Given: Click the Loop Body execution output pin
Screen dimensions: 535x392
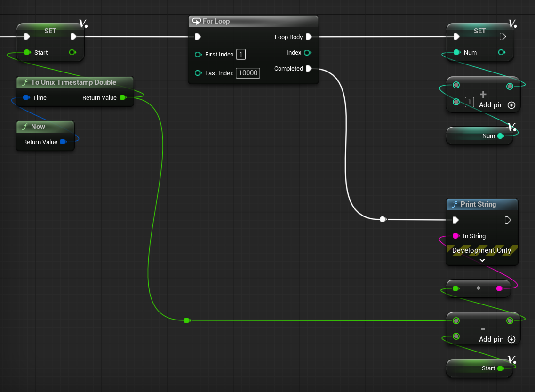Looking at the screenshot, I should point(309,37).
